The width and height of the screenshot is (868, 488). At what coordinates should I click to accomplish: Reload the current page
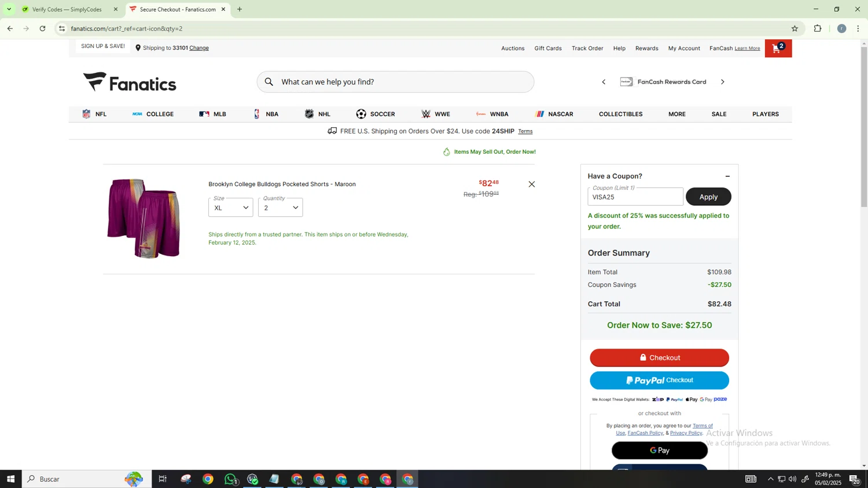click(43, 28)
